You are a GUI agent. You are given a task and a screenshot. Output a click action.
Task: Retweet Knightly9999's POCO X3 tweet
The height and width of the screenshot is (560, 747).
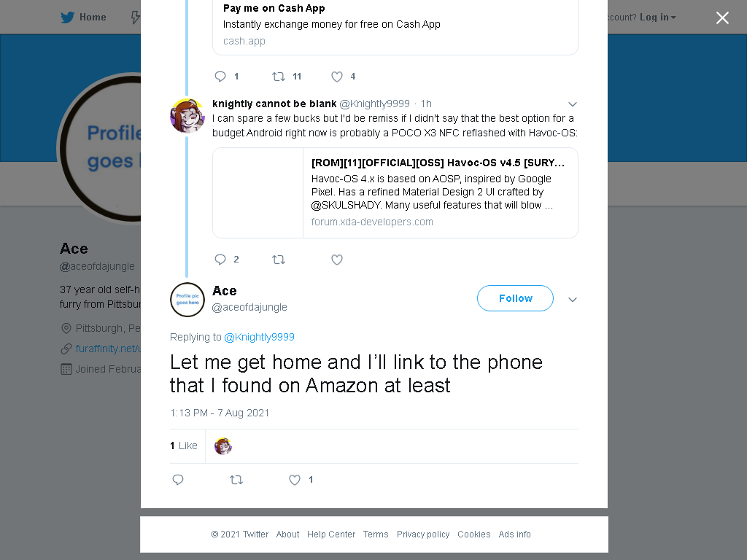[279, 260]
